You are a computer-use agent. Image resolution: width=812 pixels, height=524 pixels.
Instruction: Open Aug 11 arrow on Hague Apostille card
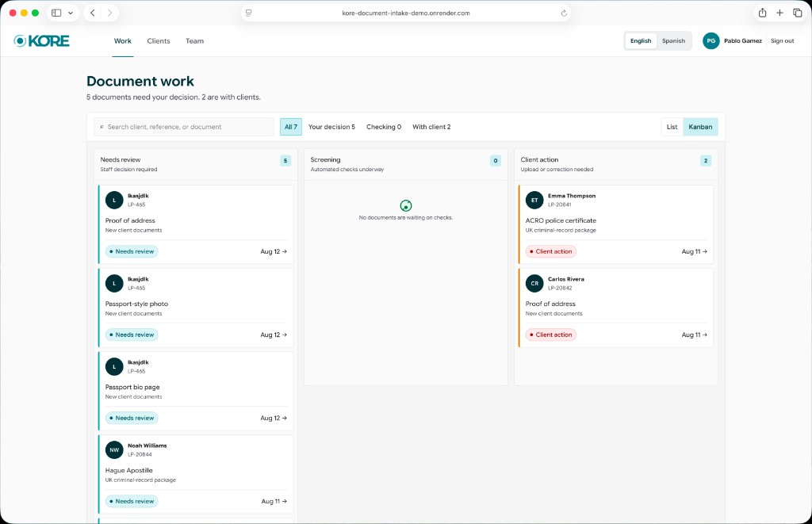[x=274, y=501]
